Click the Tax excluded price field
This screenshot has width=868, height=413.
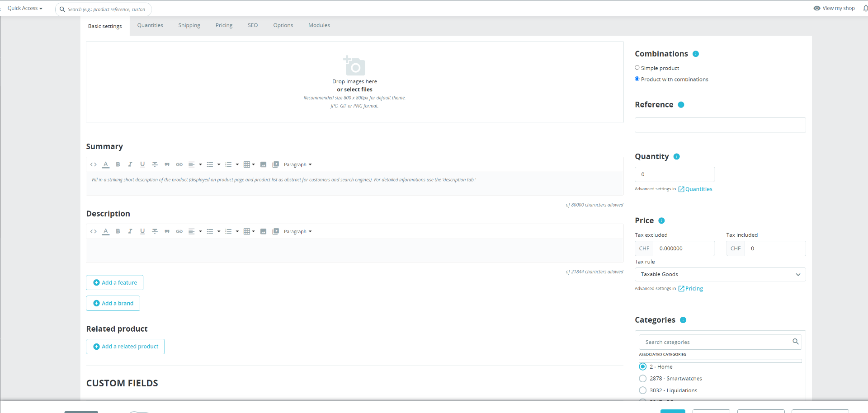click(x=684, y=249)
